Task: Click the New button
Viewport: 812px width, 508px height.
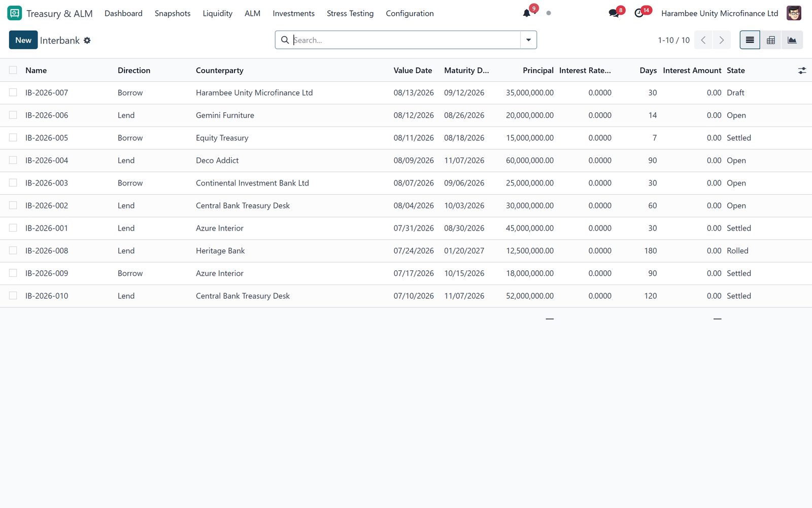Action: (23, 40)
